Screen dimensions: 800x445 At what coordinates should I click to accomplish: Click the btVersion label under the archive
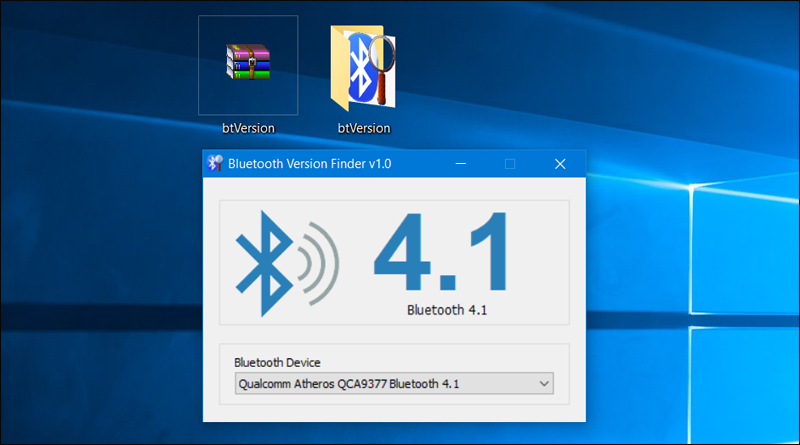(x=248, y=128)
